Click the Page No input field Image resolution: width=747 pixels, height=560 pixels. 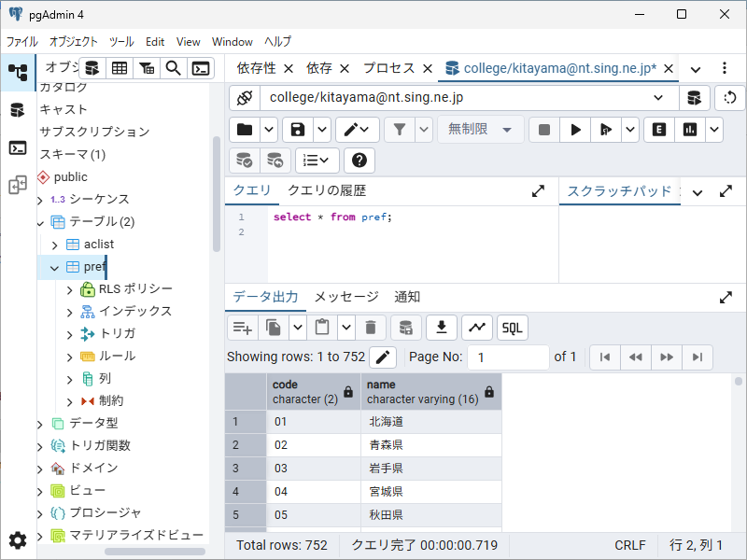tap(508, 357)
